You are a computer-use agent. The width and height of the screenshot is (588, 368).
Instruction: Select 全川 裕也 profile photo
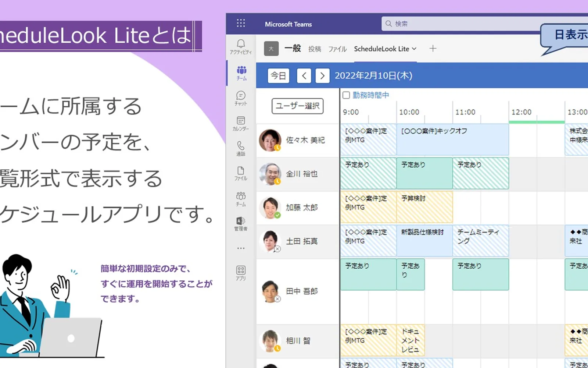click(270, 174)
